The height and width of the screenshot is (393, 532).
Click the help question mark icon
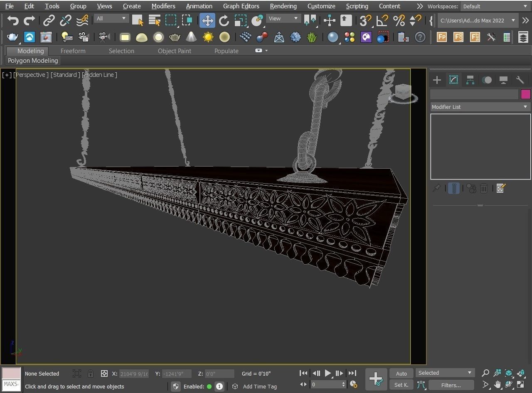420,37
